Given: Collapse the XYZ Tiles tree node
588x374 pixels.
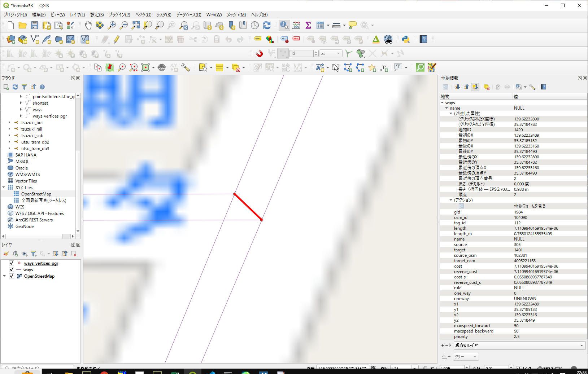Looking at the screenshot, I should 4,188.
